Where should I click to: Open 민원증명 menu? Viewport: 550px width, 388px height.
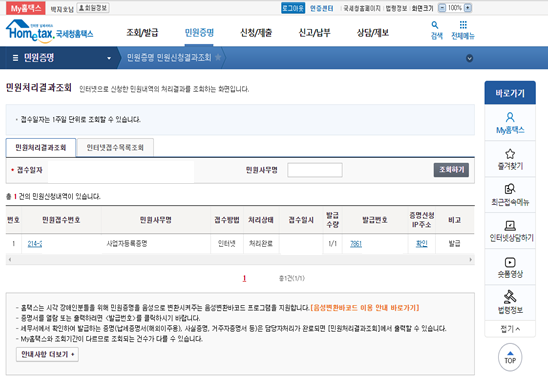coord(199,33)
